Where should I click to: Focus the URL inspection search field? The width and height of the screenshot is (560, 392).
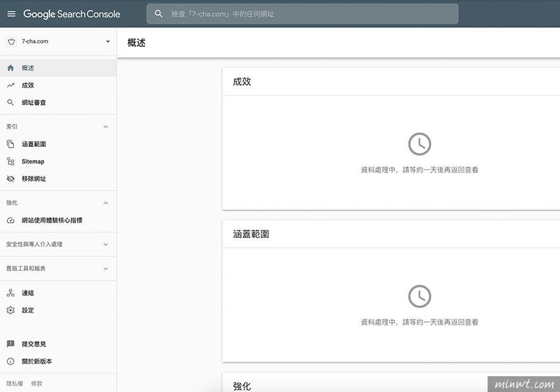pos(302,14)
